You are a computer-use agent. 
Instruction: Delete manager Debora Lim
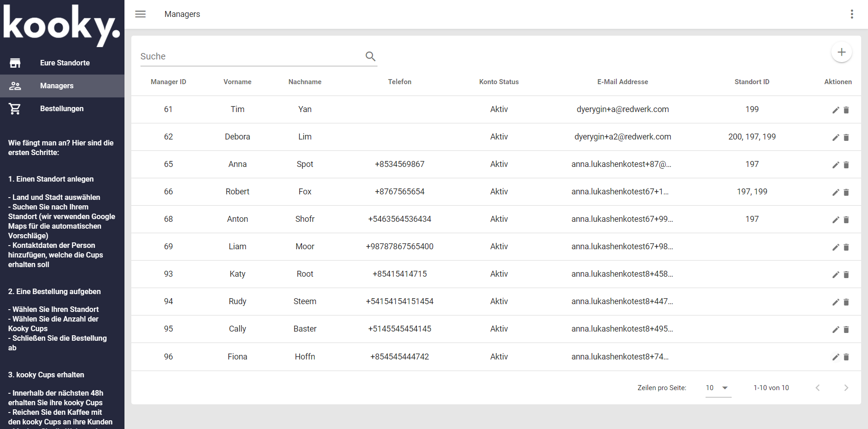coord(846,137)
